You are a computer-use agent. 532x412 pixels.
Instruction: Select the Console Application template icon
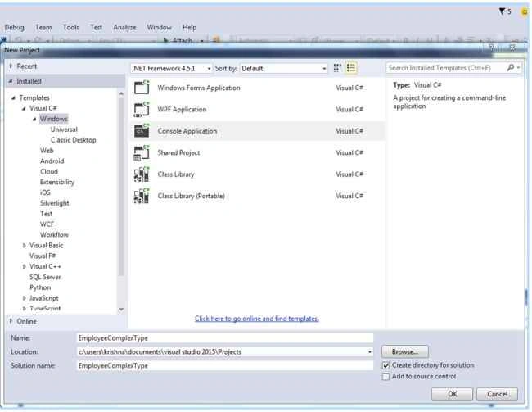(x=142, y=131)
